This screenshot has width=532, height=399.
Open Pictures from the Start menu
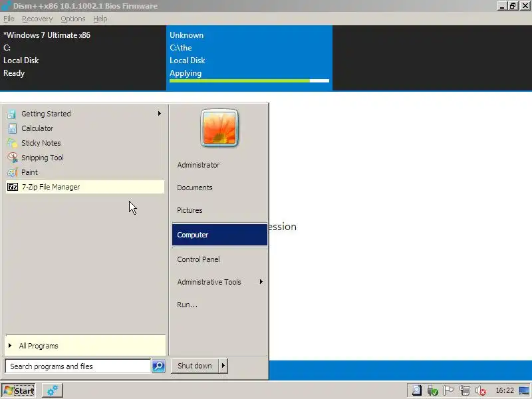pyautogui.click(x=219, y=210)
